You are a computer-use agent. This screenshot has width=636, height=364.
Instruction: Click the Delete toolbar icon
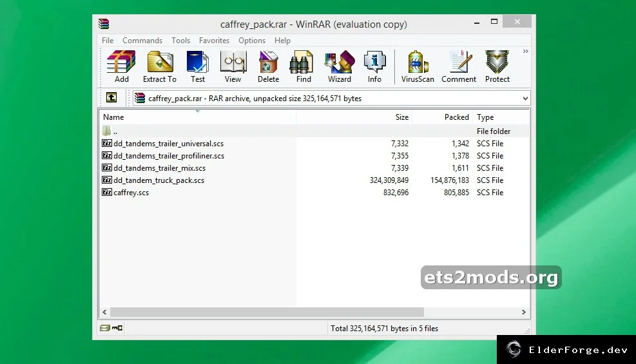click(268, 67)
